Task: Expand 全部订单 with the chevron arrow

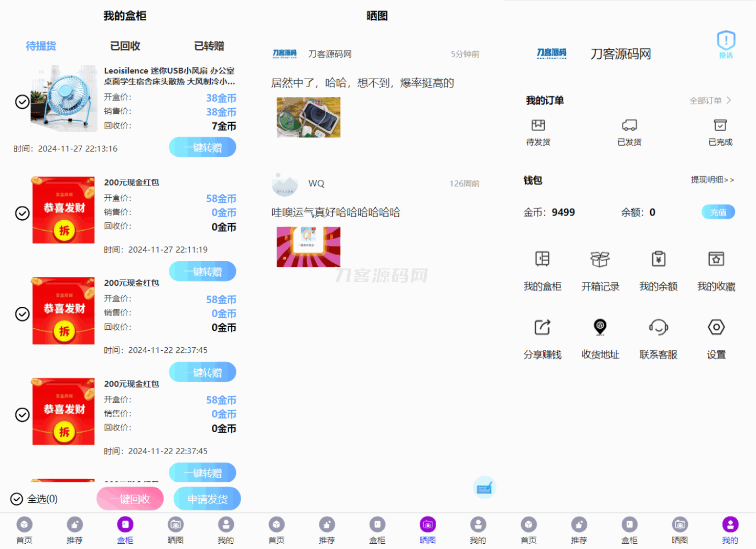Action: coord(729,100)
